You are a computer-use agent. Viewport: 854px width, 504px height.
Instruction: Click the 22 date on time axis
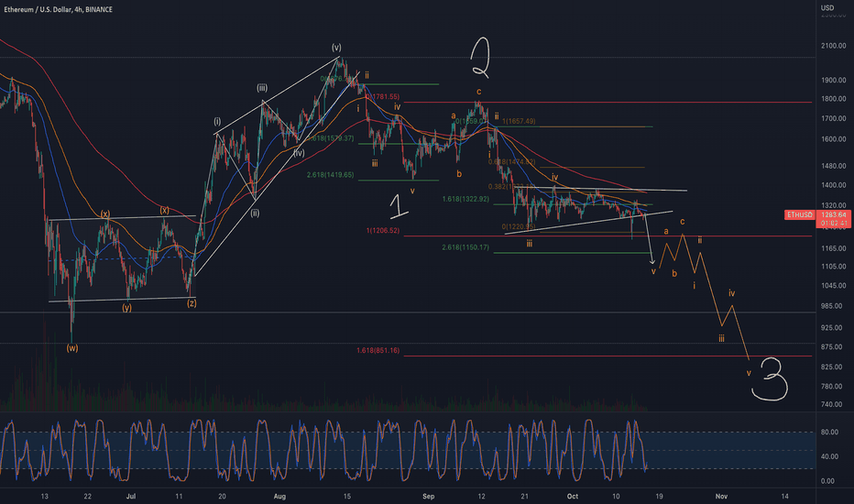coord(88,497)
